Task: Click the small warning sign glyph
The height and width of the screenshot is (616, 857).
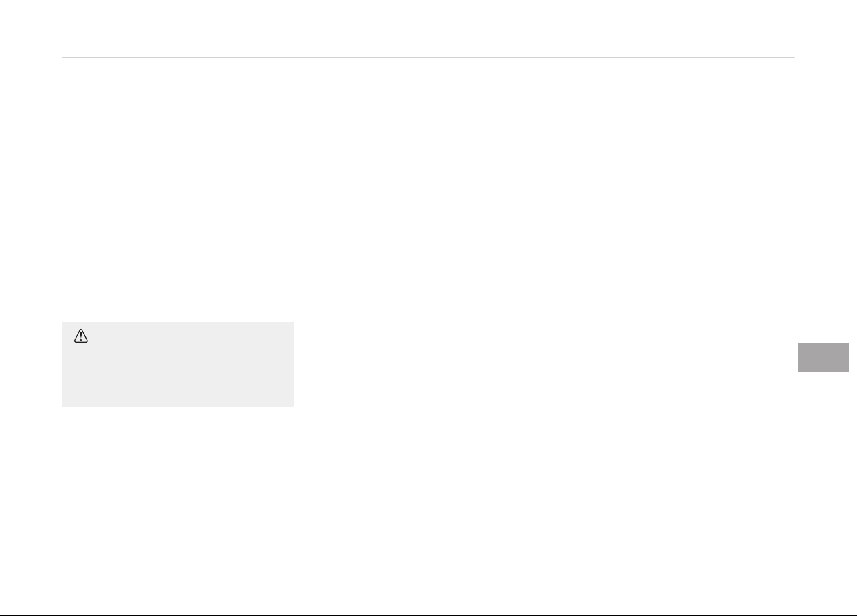Action: click(82, 336)
